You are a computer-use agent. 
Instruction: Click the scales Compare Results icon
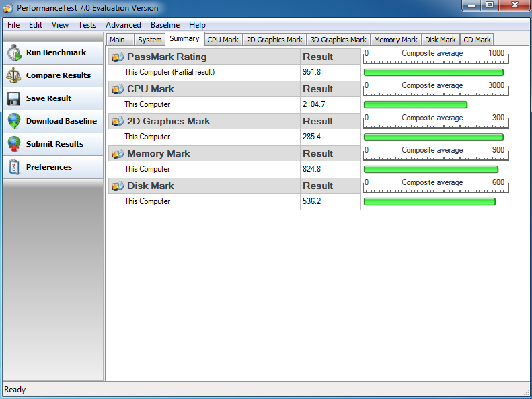tap(13, 75)
